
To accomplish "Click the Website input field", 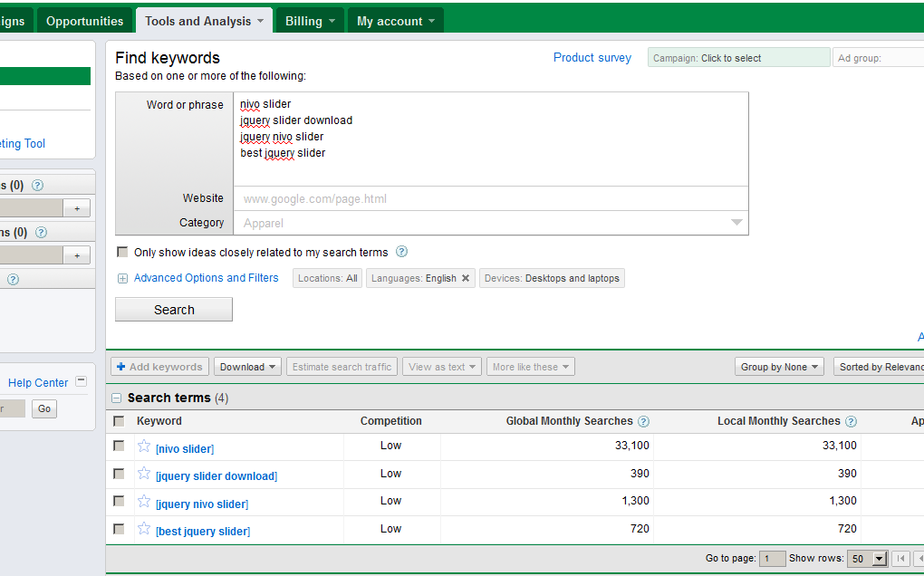I will [490, 198].
